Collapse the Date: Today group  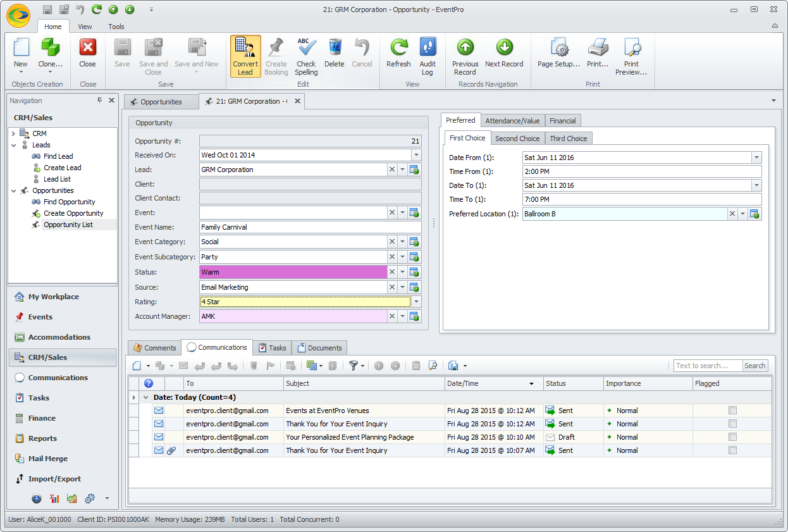click(x=145, y=397)
